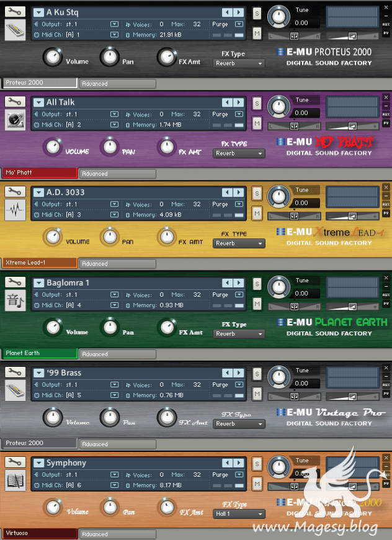
Task: Mute the Symphony instrument
Action: (x=257, y=484)
